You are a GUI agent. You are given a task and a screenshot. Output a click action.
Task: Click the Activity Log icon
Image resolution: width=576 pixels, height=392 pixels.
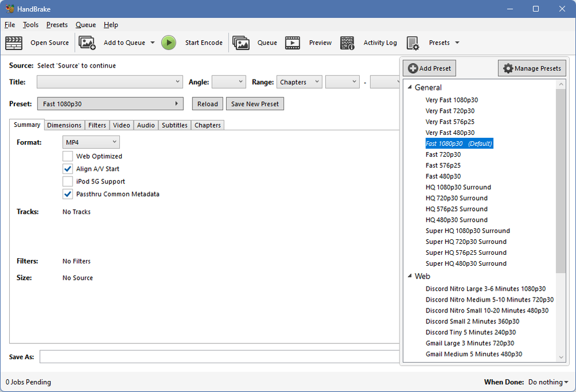[347, 43]
